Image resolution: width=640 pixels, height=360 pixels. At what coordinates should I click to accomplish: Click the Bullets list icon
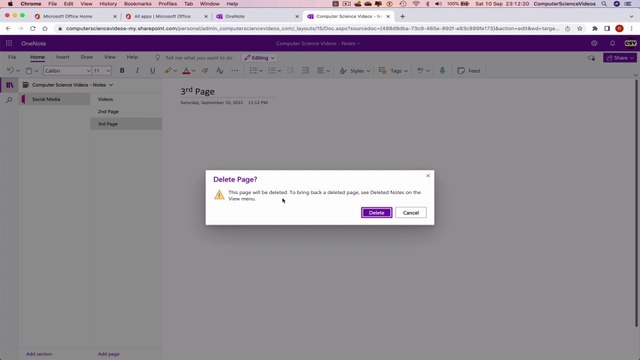(x=253, y=71)
